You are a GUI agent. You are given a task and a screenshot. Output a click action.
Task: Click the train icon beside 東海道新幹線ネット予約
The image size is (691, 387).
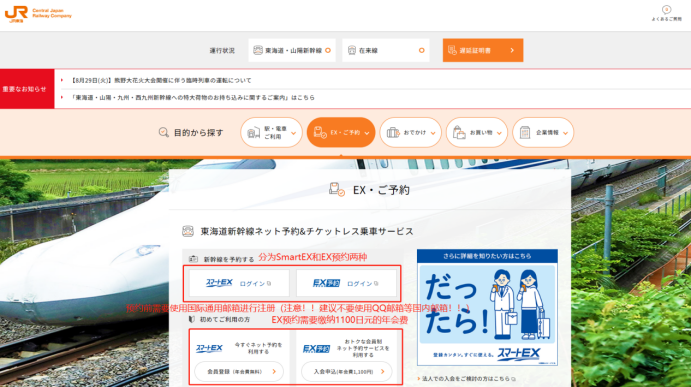coord(188,231)
